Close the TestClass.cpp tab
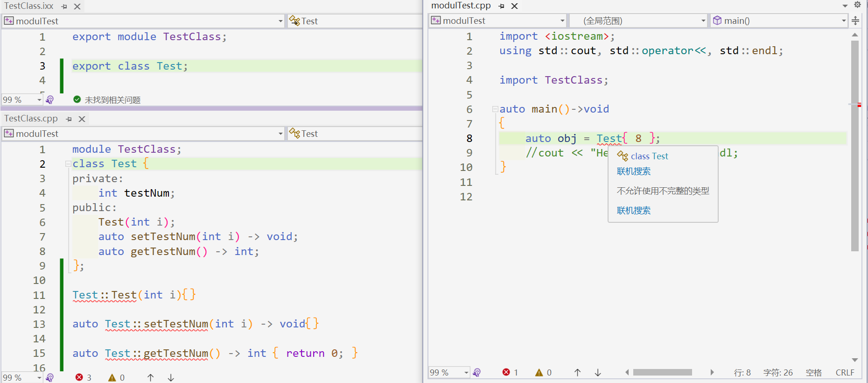This screenshot has width=868, height=383. (82, 119)
